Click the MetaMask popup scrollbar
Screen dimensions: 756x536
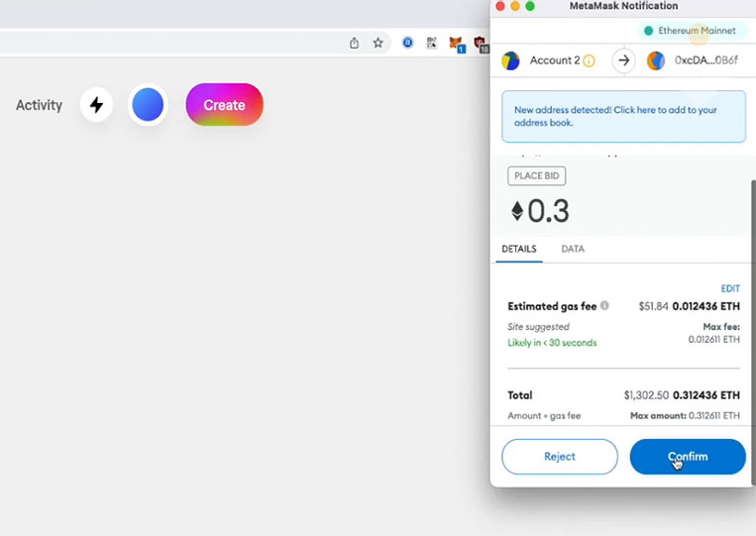pyautogui.click(x=753, y=333)
